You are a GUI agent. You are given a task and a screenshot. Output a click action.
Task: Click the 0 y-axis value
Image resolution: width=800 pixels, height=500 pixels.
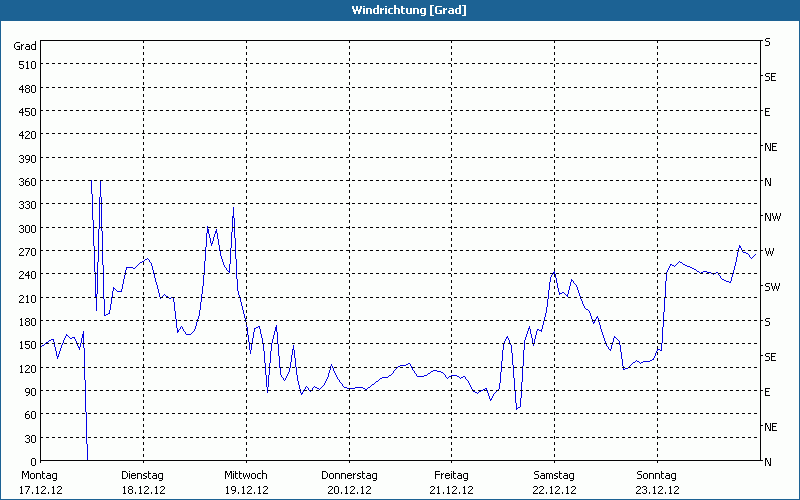(x=34, y=462)
